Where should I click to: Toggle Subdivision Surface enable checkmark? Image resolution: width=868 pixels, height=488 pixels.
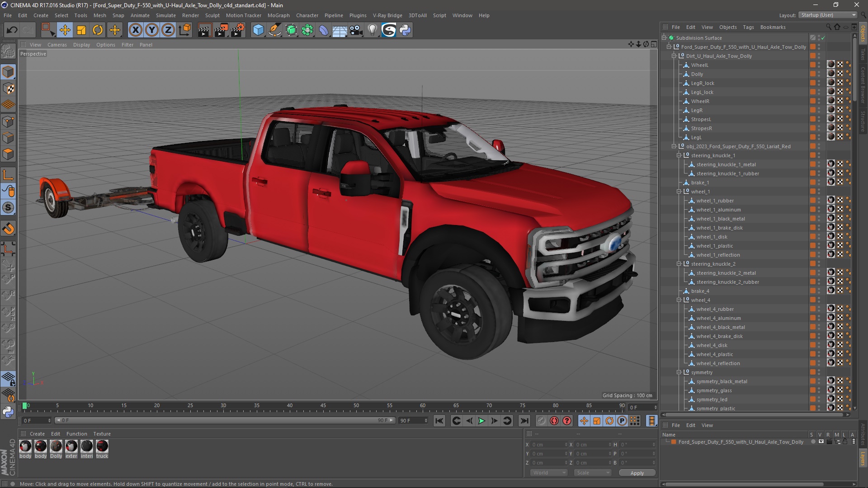click(823, 38)
